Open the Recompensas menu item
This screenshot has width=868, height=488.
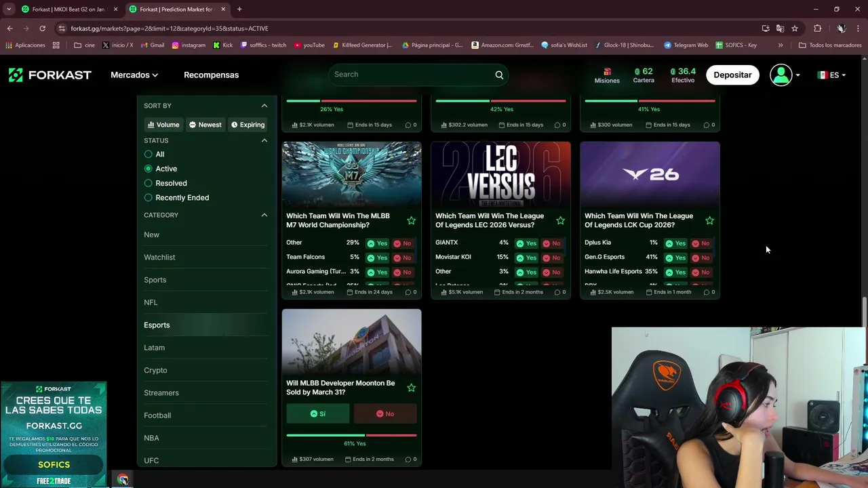[211, 75]
